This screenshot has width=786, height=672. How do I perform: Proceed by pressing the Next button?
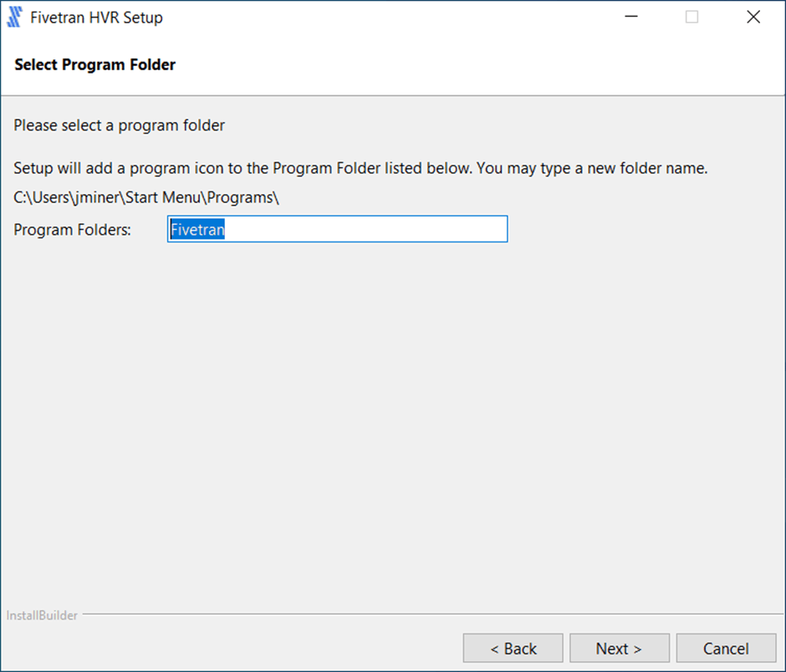pos(619,649)
